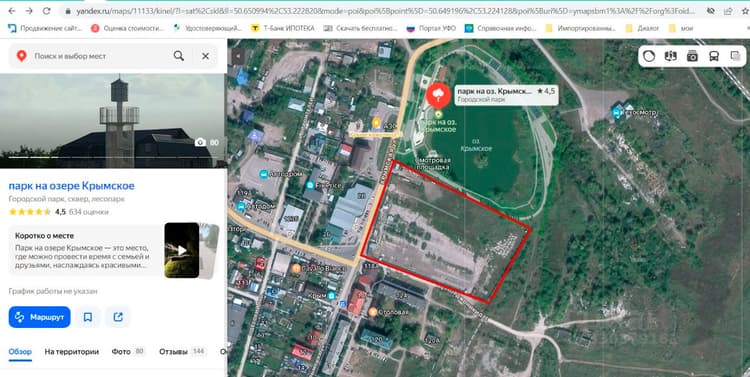Switch to the 'Обзор' tab
The height and width of the screenshot is (377, 750).
pyautogui.click(x=20, y=352)
